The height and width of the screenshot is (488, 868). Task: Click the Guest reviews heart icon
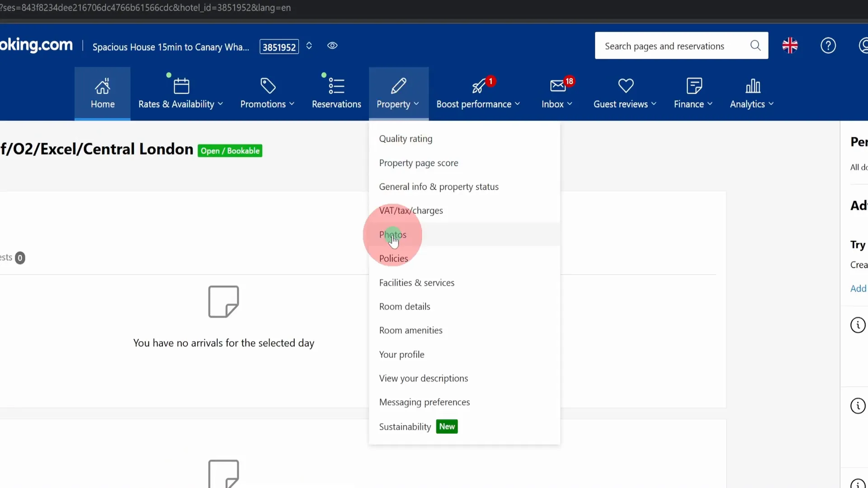(x=626, y=85)
